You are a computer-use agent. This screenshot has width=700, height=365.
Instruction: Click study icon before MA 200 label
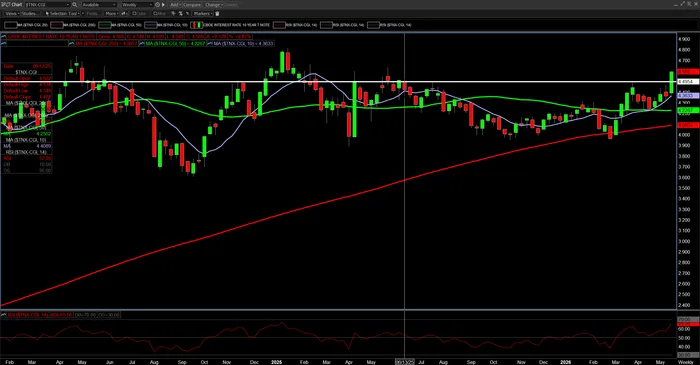[71, 43]
